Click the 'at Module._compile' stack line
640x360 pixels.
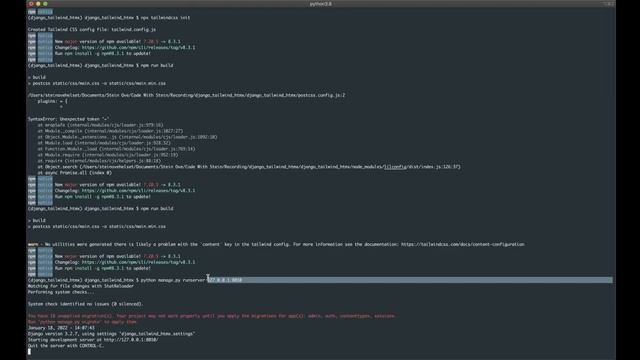tap(110, 131)
